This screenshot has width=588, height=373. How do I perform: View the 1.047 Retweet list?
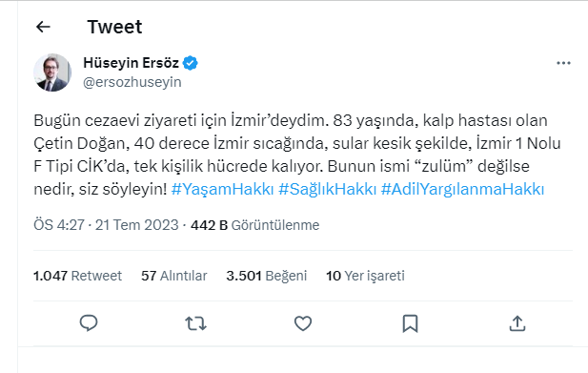[77, 276]
